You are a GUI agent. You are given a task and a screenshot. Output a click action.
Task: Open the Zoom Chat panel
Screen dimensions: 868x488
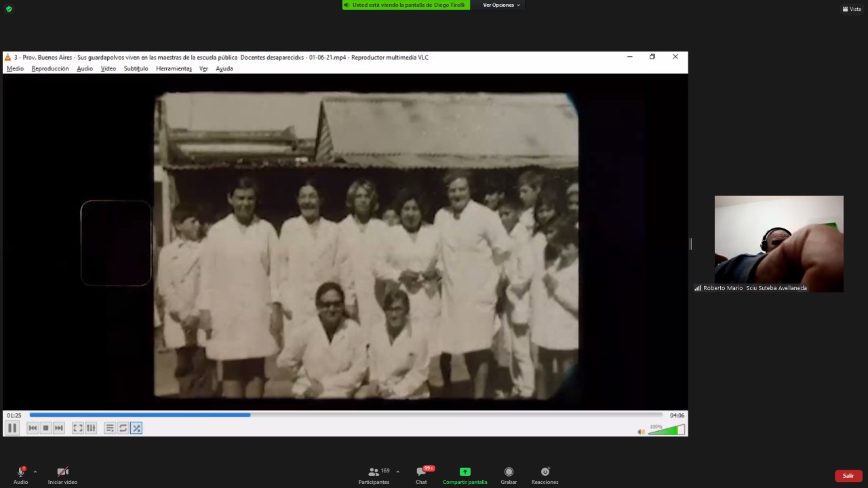click(421, 474)
